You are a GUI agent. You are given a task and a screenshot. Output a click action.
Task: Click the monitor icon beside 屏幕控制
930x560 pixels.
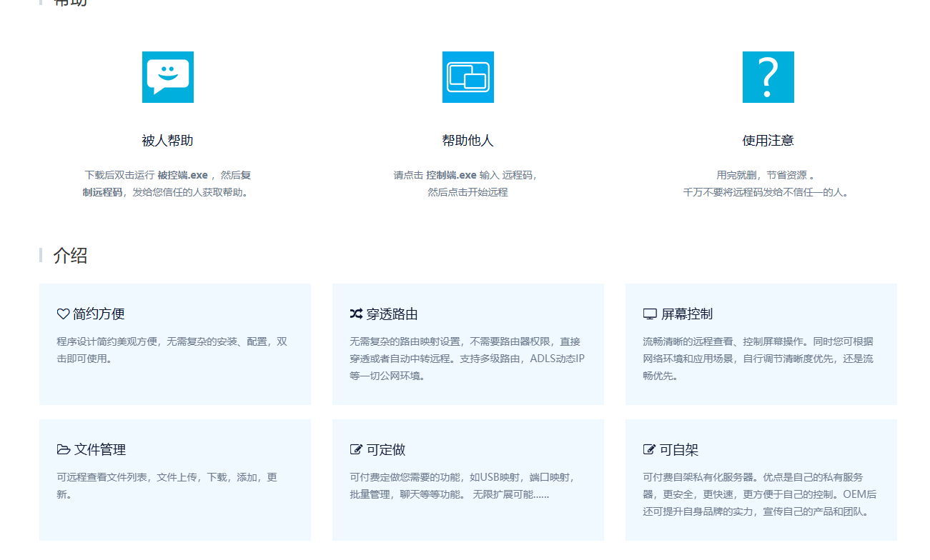point(650,314)
